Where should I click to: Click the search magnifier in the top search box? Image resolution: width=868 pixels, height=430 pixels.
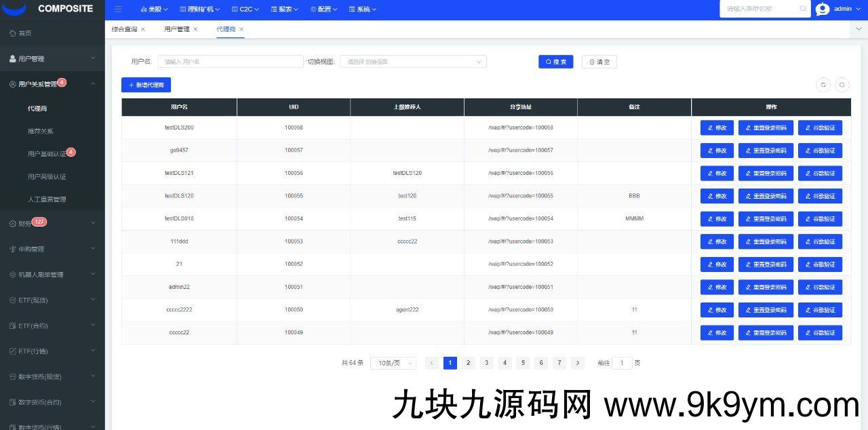pyautogui.click(x=803, y=9)
